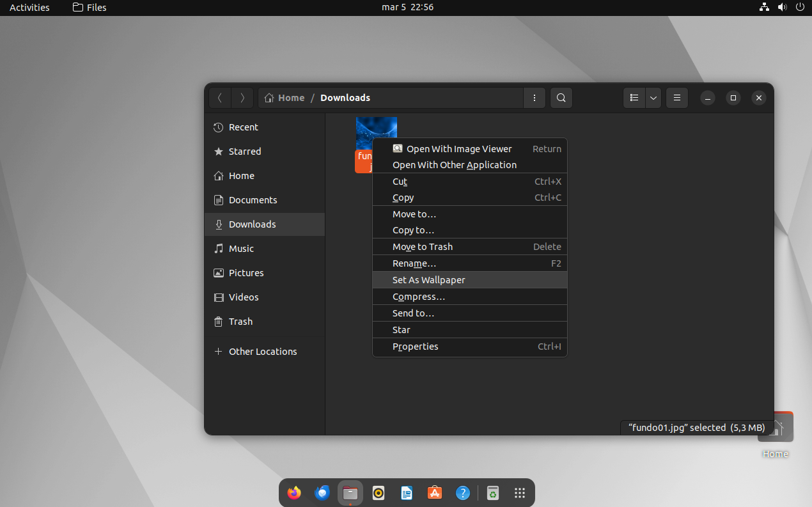Click Home in the path bar
812x507 pixels.
(285, 98)
